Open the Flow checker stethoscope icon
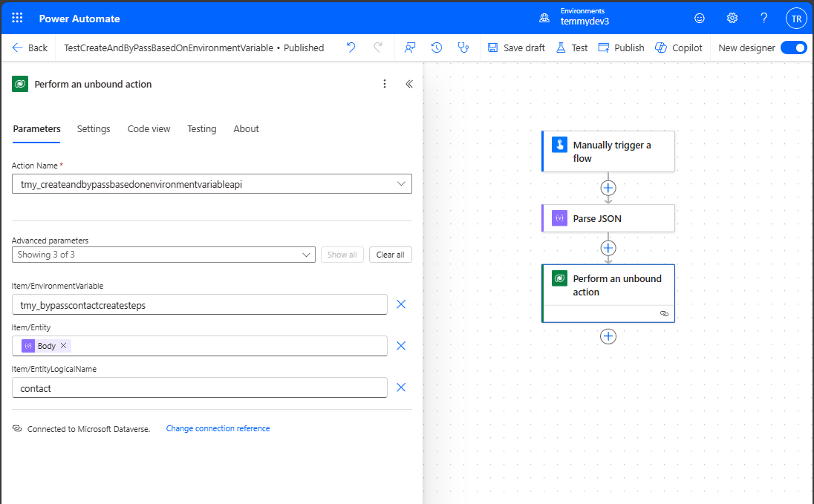This screenshot has width=814, height=504. [x=463, y=48]
